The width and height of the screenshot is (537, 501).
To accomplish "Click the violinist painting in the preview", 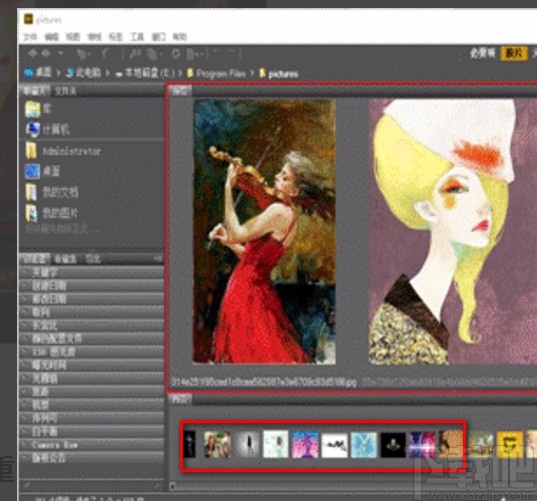I will click(x=264, y=231).
